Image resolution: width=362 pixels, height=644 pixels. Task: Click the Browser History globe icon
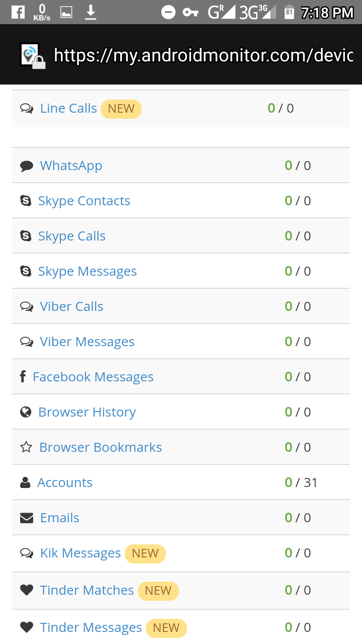click(26, 412)
